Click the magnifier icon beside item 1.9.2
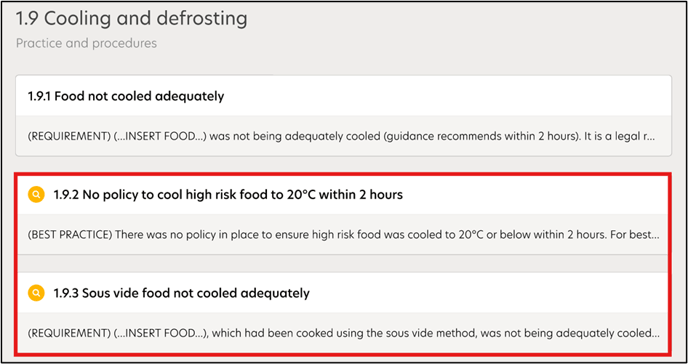Screen dimensions: 688x364 36,194
